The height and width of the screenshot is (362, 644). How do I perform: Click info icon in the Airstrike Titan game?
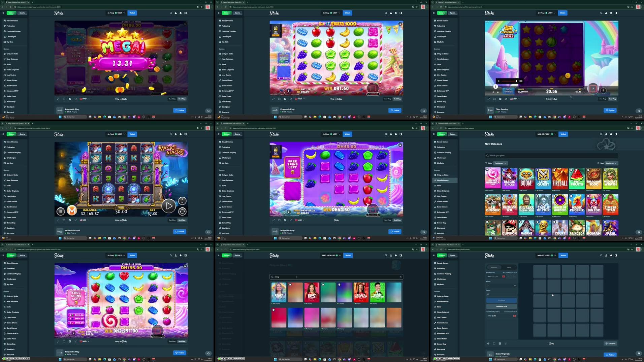(x=495, y=87)
